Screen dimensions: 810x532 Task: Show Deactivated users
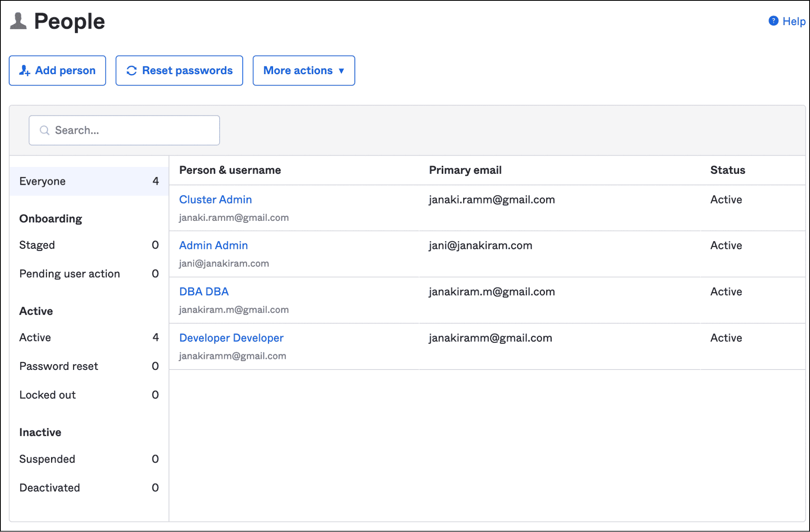(x=49, y=488)
